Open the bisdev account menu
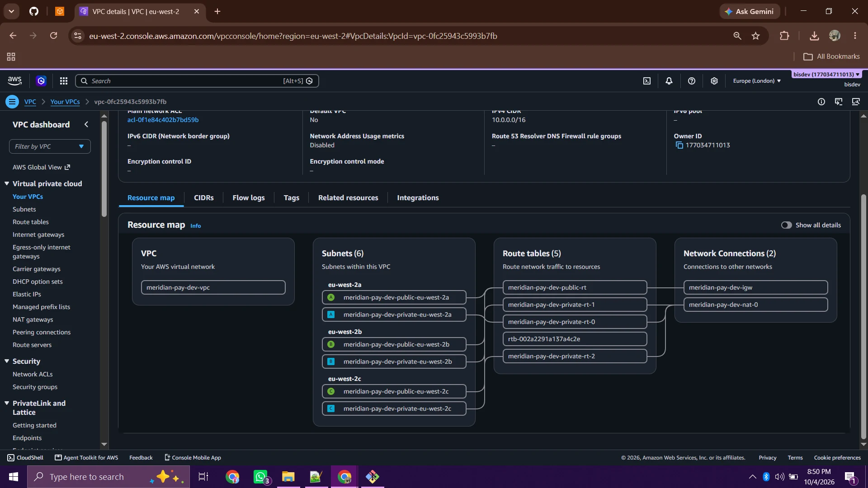Image resolution: width=868 pixels, height=488 pixels. [x=827, y=75]
